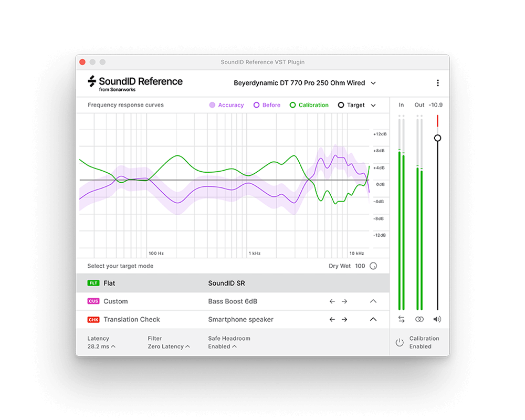Screen dimensions: 525x420
Task: Select the Custom target mode
Action: [233, 301]
